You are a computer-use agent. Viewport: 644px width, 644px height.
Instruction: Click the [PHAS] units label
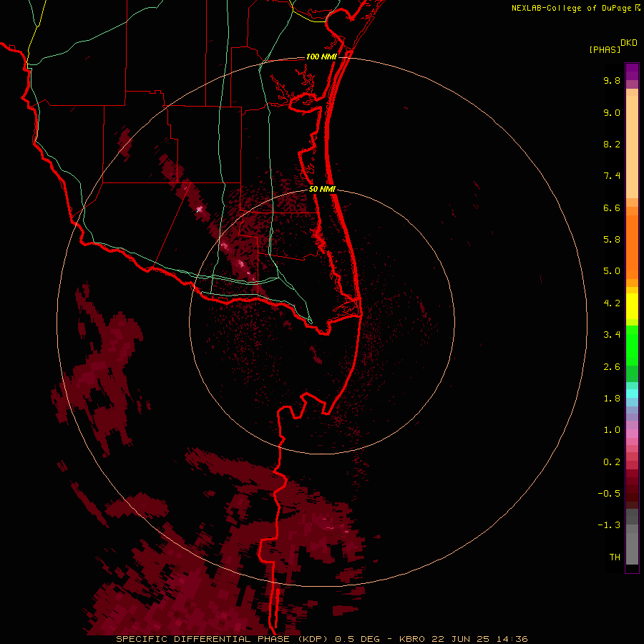click(x=605, y=49)
